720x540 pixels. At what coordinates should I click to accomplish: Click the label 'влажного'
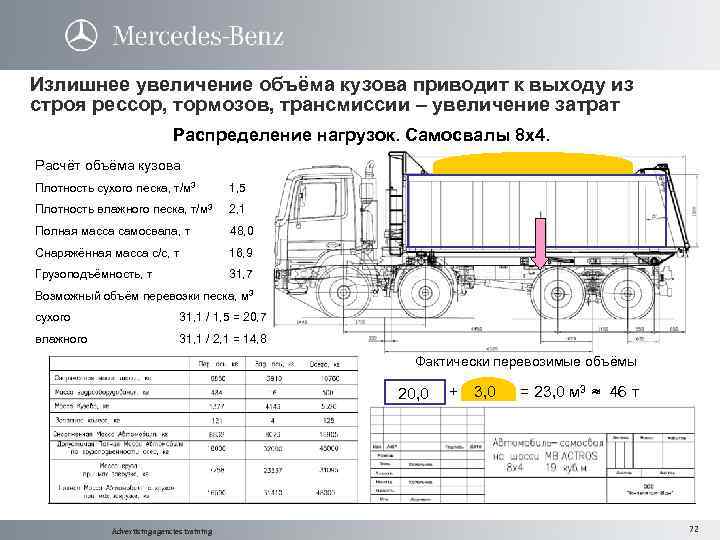point(61,339)
